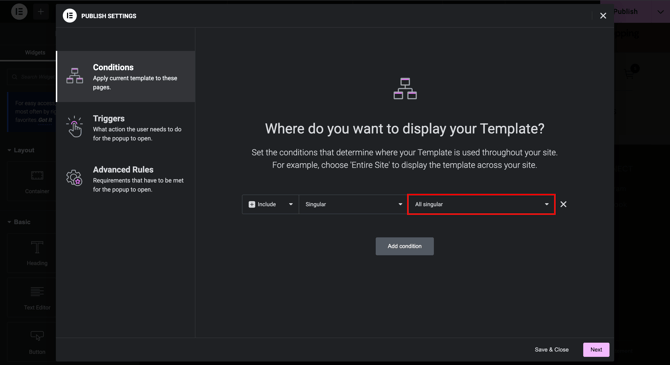Click the Advanced Rules gear icon
Screen dimensions: 670x365
click(74, 178)
